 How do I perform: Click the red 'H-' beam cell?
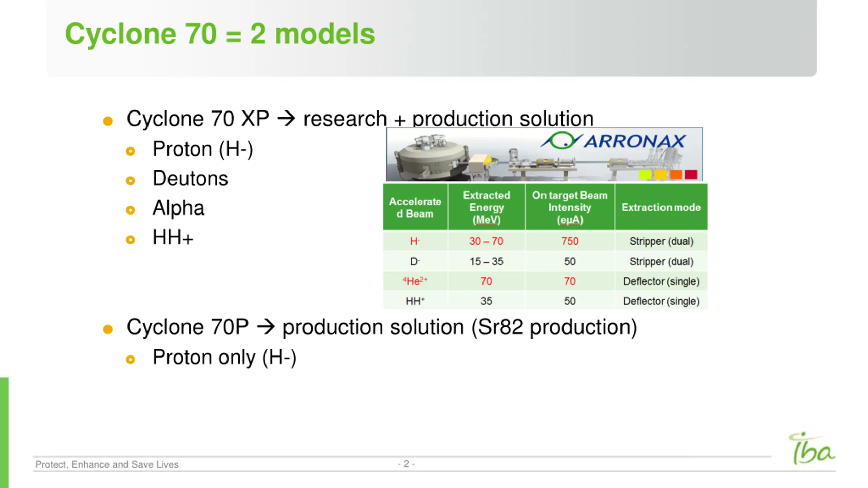(415, 241)
